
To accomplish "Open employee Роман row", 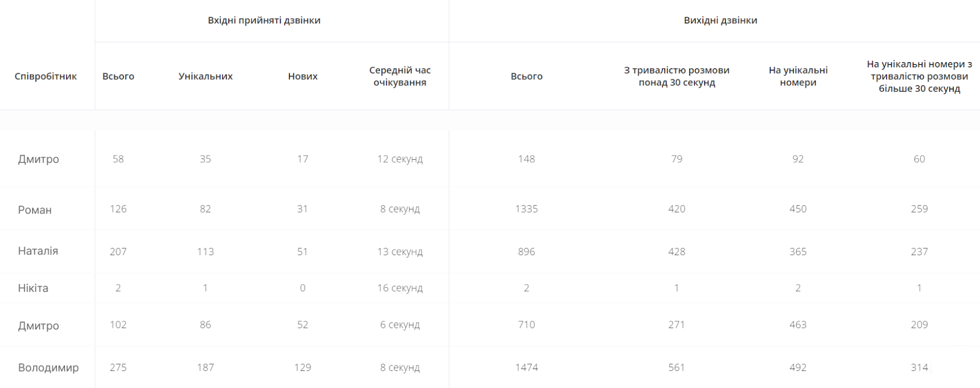I will 490,209.
